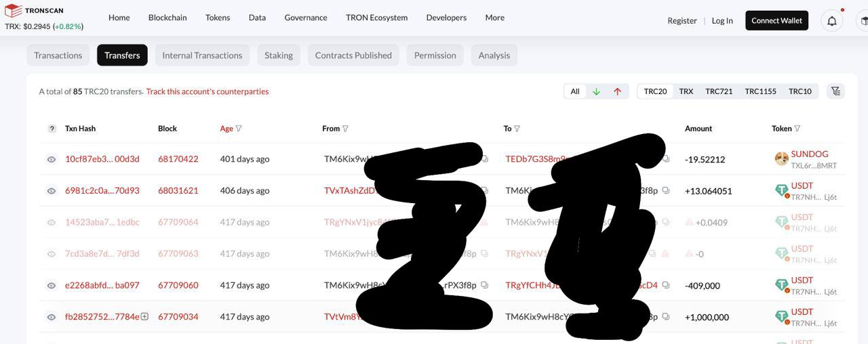Open the Age column filter

[239, 129]
